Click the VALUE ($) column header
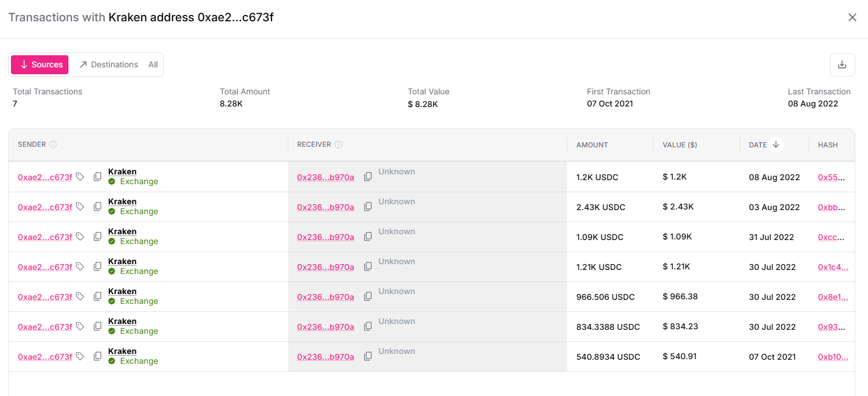This screenshot has width=868, height=396. (679, 144)
